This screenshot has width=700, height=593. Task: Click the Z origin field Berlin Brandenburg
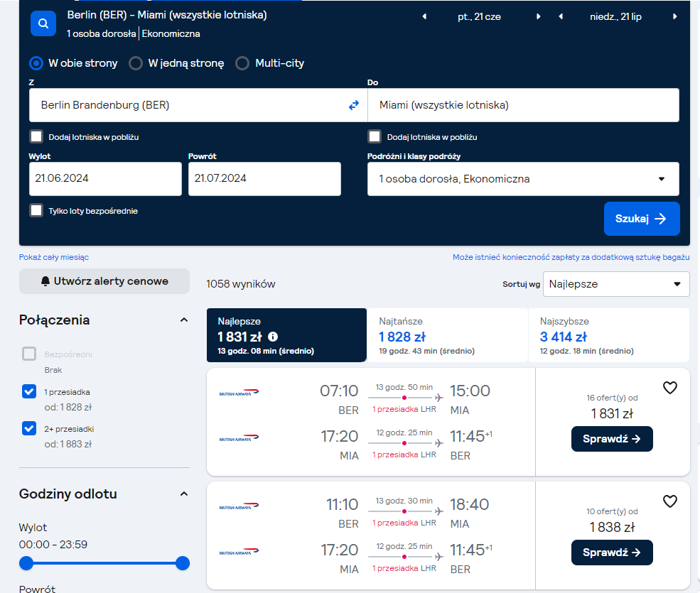pyautogui.click(x=198, y=105)
